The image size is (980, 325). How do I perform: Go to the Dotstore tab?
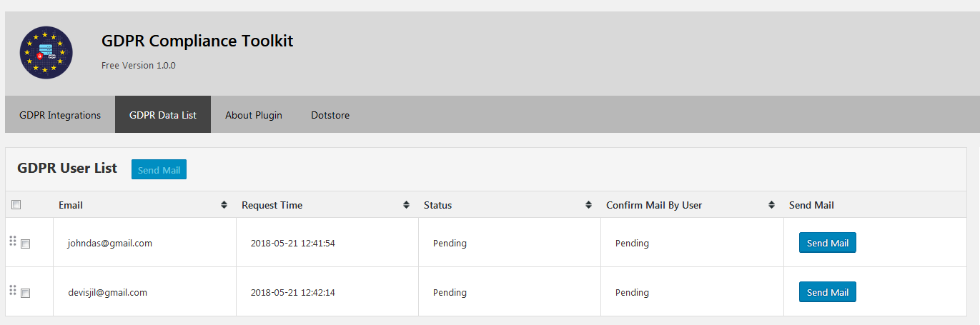pyautogui.click(x=330, y=114)
